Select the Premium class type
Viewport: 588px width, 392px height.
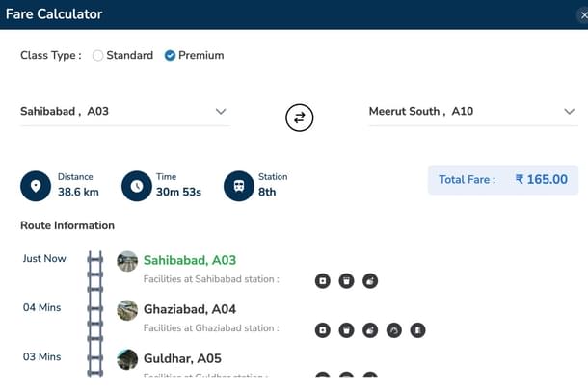coord(170,56)
